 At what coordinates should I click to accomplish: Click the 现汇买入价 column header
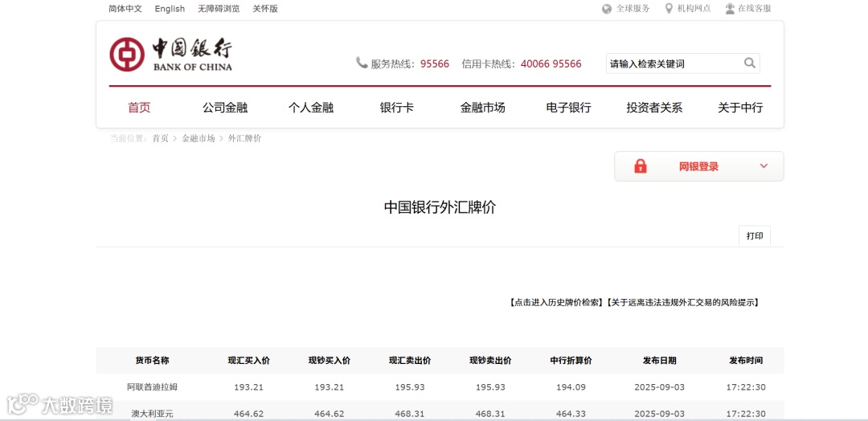click(248, 360)
